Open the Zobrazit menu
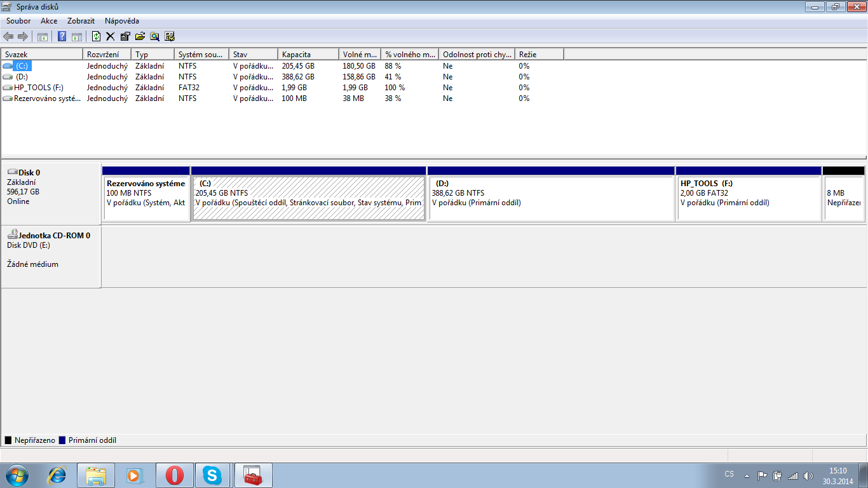 (81, 21)
